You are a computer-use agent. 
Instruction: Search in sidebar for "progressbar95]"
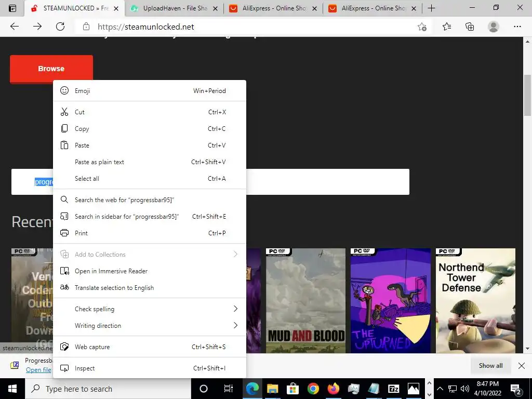point(150,217)
